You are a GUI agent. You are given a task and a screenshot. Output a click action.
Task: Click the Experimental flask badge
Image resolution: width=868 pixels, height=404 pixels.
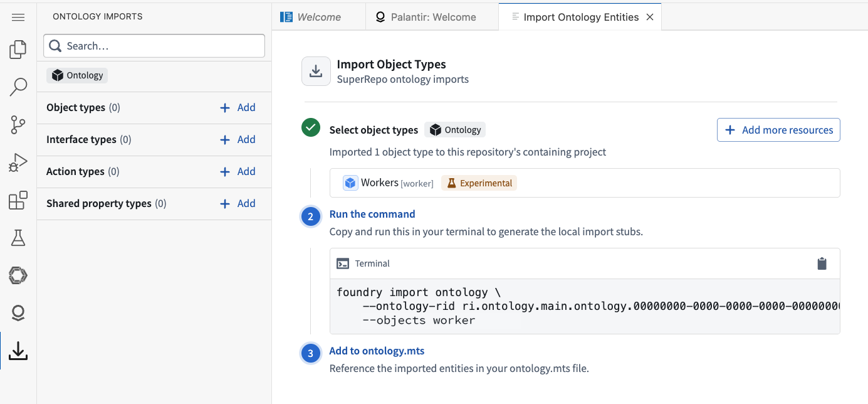[x=479, y=183]
